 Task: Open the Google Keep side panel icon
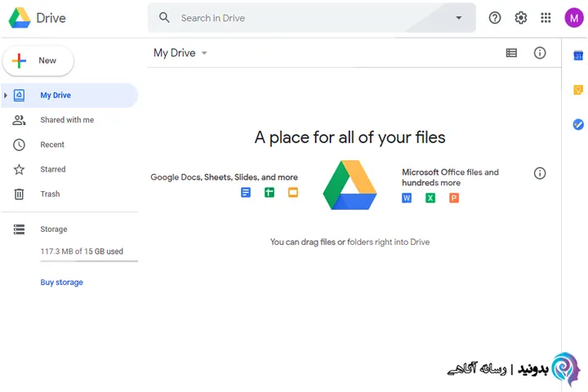tap(578, 90)
